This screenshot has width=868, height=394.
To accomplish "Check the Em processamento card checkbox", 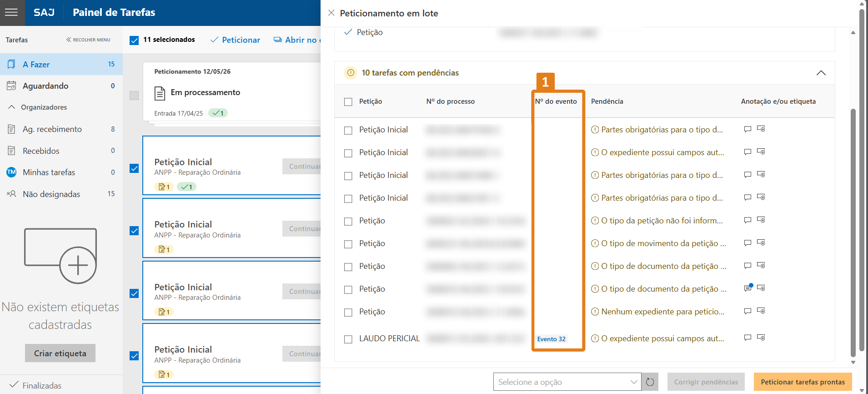I will point(134,96).
